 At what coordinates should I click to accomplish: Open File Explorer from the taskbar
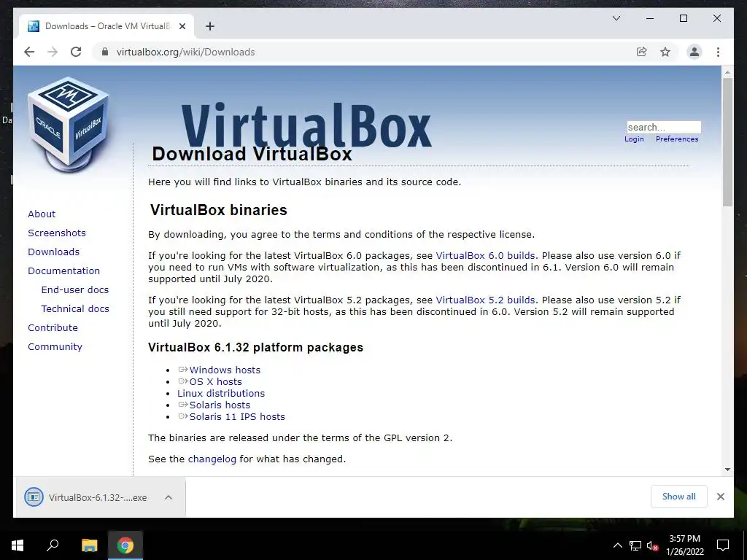[89, 545]
